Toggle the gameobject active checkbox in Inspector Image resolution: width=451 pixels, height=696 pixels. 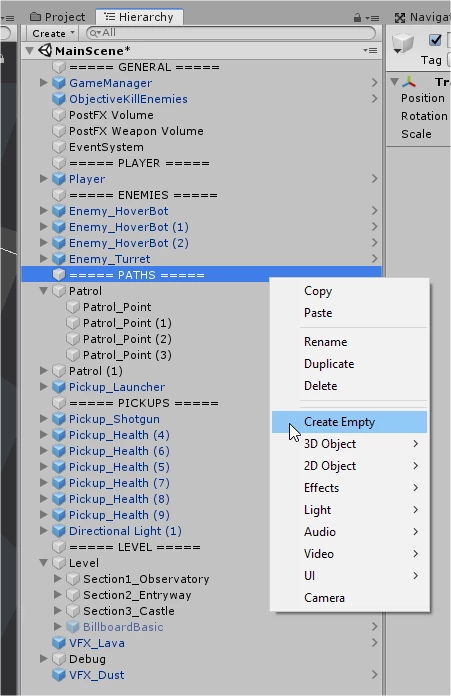coord(435,40)
